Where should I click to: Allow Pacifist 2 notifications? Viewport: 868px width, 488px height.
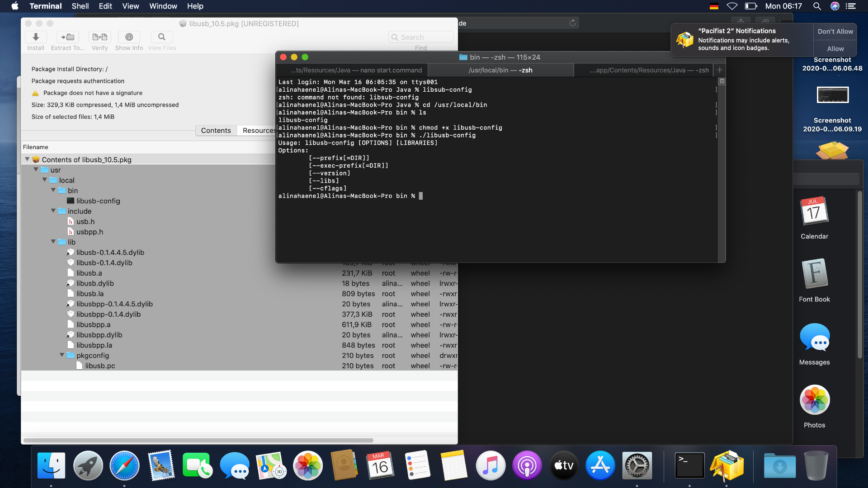click(835, 49)
